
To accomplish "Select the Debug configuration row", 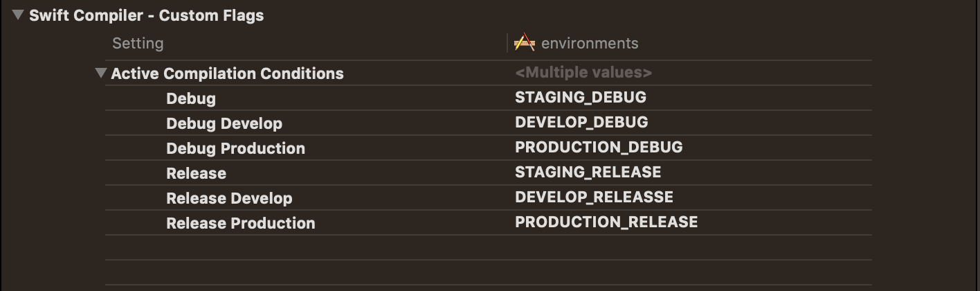I will click(191, 98).
